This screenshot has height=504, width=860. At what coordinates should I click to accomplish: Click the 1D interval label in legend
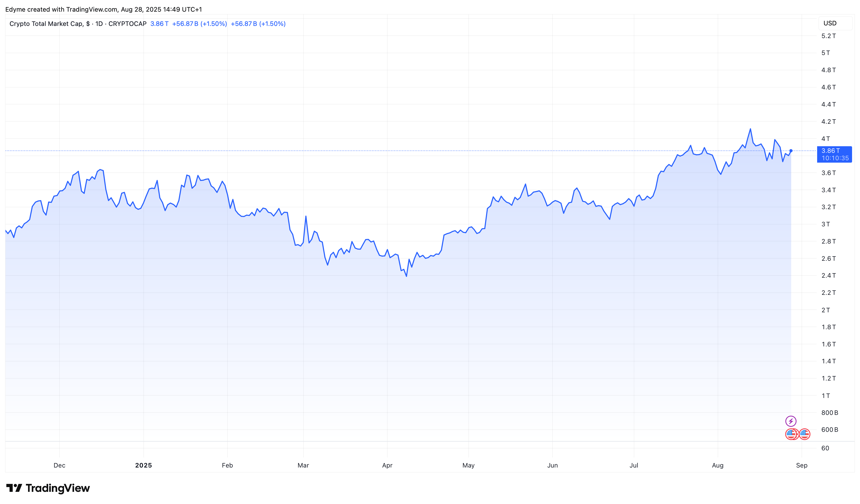point(99,24)
